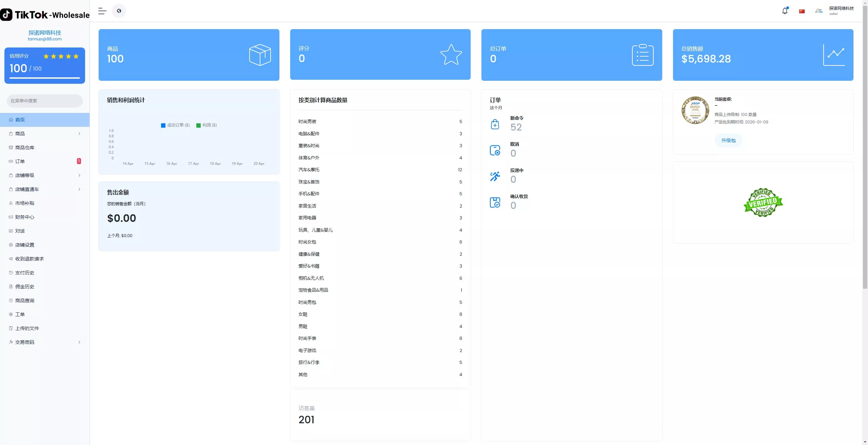Image resolution: width=868 pixels, height=445 pixels.
Task: Focus the 在菜单中搜索 search field
Action: tap(45, 101)
